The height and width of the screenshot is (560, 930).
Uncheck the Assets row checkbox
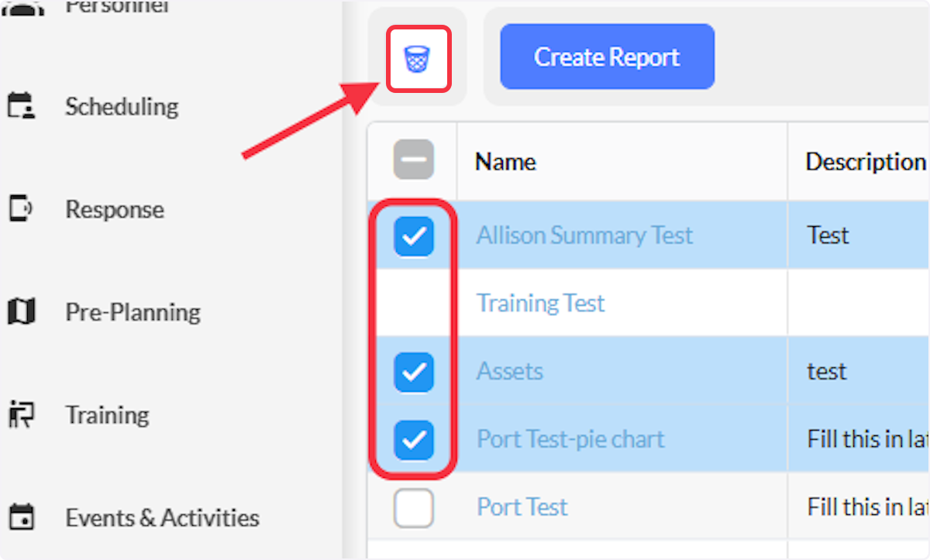point(414,372)
